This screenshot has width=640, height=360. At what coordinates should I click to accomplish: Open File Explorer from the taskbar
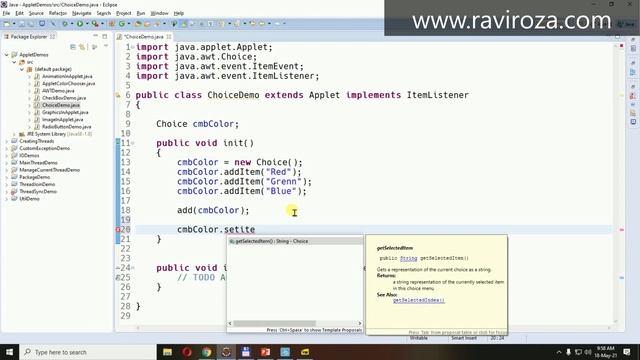coord(167,352)
